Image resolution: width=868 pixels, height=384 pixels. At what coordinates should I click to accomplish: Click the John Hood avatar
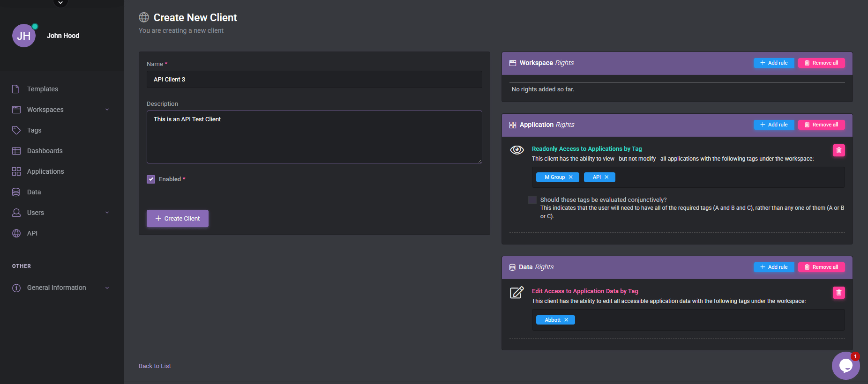point(24,36)
